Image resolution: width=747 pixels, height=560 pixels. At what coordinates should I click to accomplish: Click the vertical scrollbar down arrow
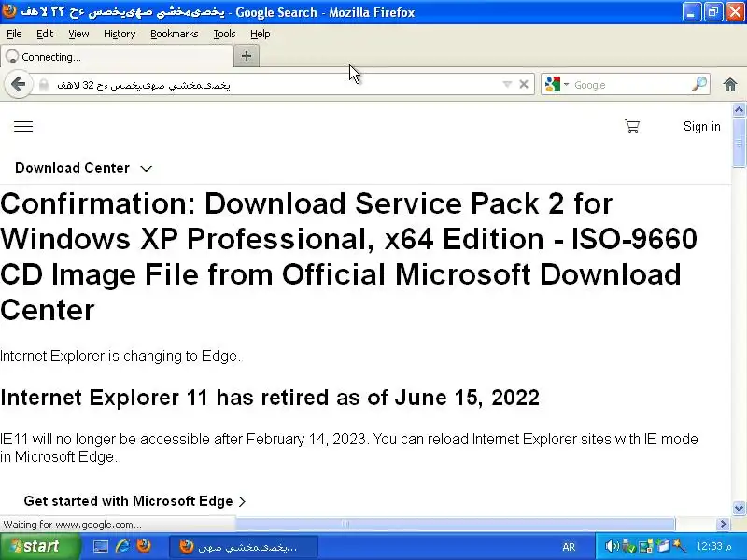coord(739,508)
